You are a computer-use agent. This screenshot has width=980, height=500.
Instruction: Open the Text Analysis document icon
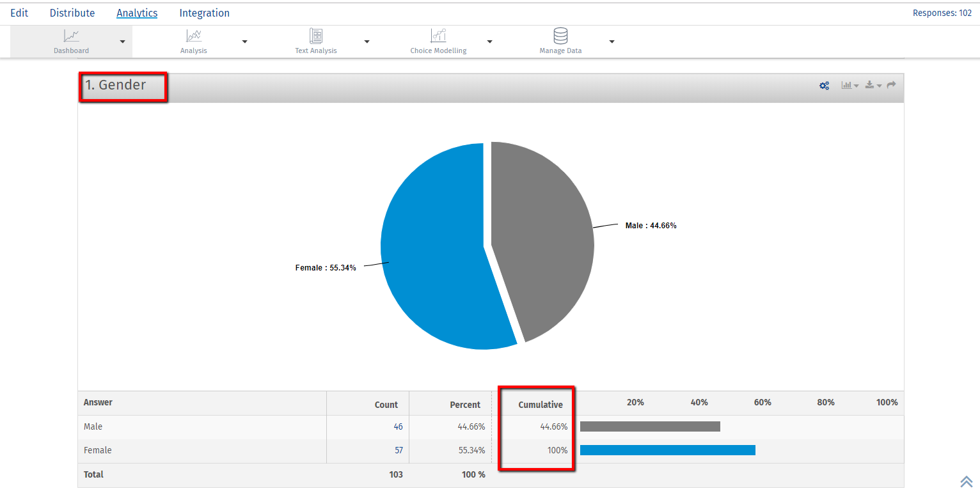315,35
